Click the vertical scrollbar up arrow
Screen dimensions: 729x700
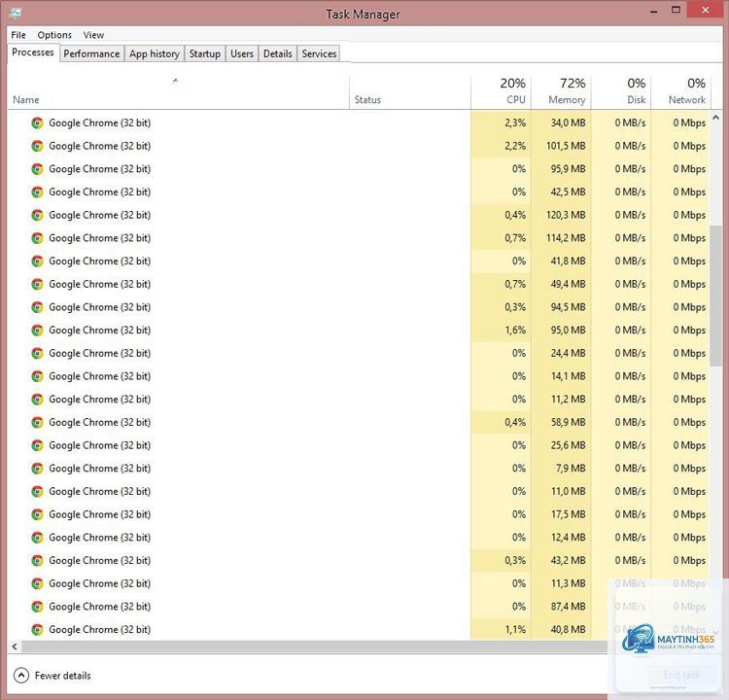click(715, 118)
